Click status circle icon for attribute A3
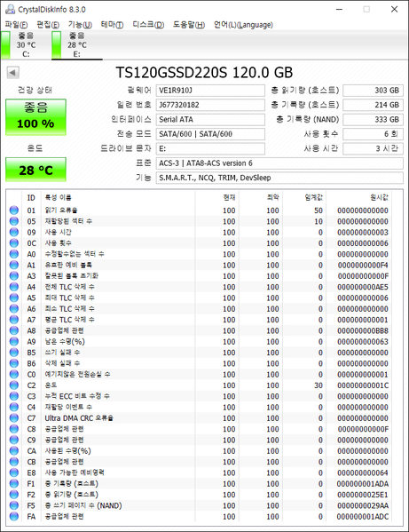 [14, 276]
